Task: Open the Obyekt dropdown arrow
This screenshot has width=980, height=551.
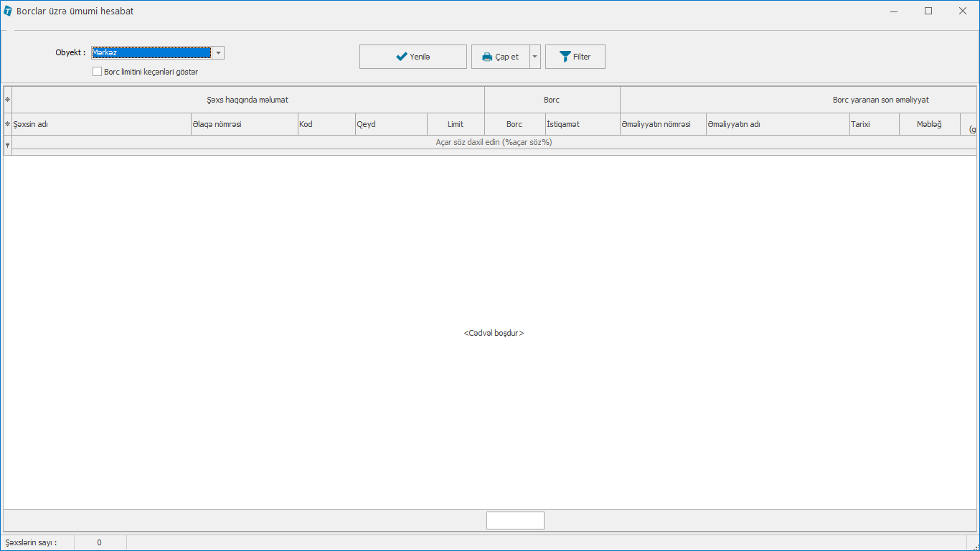Action: [x=218, y=53]
